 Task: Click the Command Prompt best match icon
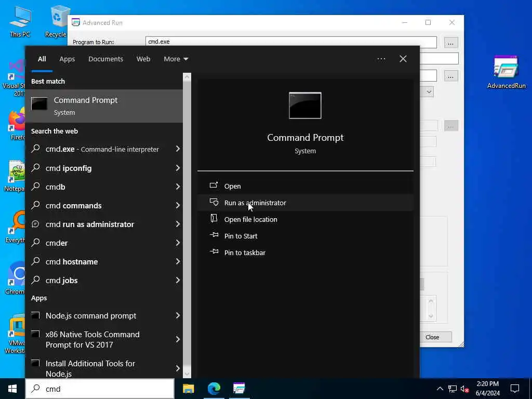point(39,104)
